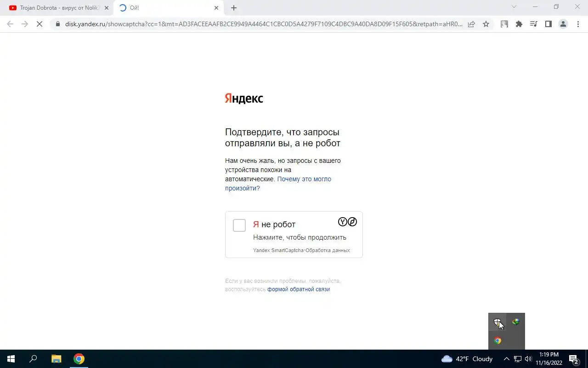Viewport: 588px width, 368px height.
Task: Click the SmartCaptcha logo icons
Action: [x=348, y=222]
